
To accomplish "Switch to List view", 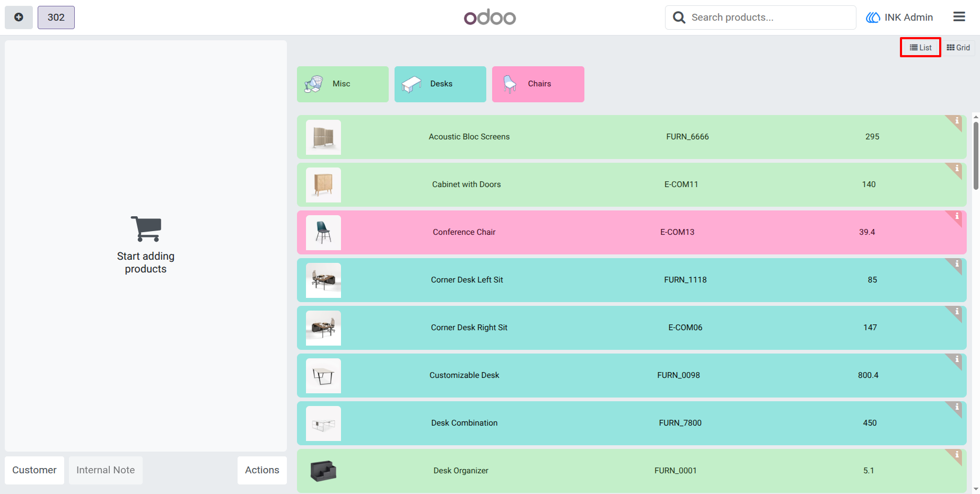I will pyautogui.click(x=921, y=47).
